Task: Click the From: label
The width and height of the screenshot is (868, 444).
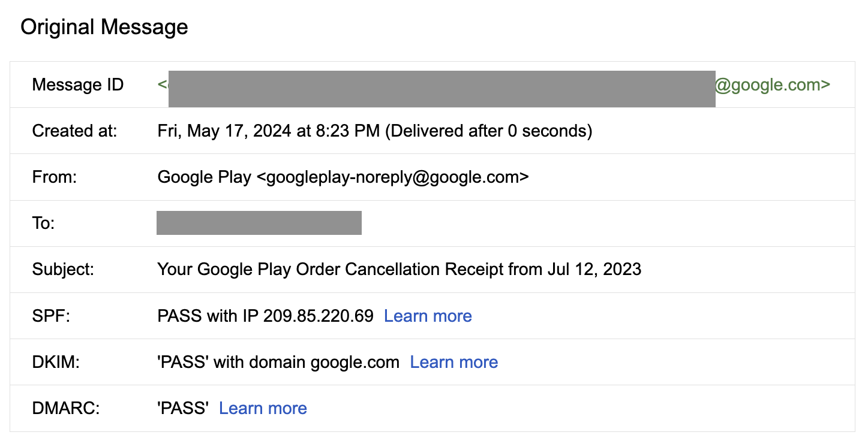Action: pos(55,177)
